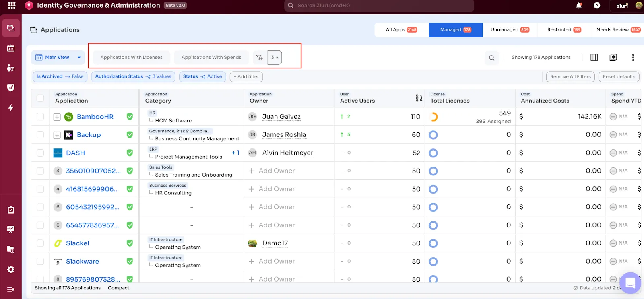This screenshot has height=299, width=644.
Task: Open the Main View dropdown
Action: coord(58,57)
